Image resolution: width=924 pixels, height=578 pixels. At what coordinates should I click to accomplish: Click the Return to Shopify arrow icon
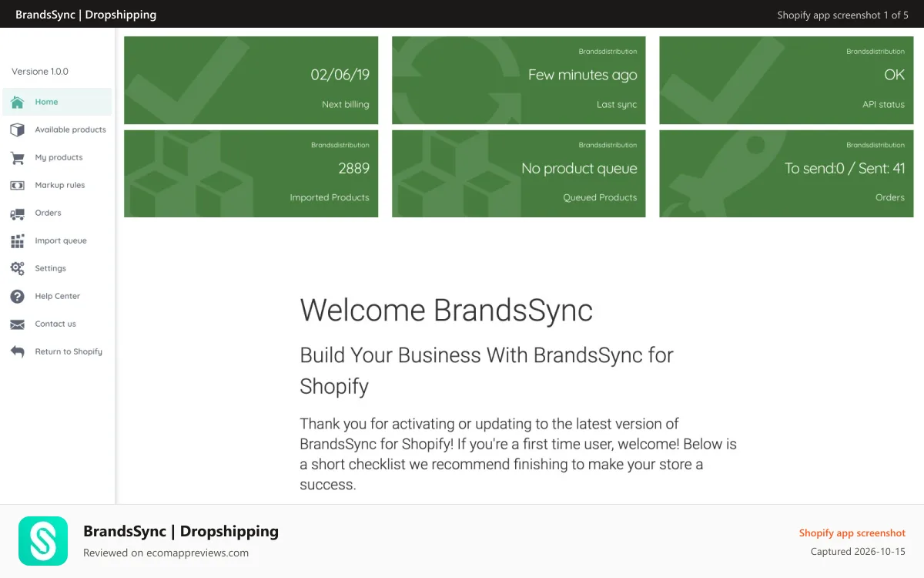click(x=18, y=351)
